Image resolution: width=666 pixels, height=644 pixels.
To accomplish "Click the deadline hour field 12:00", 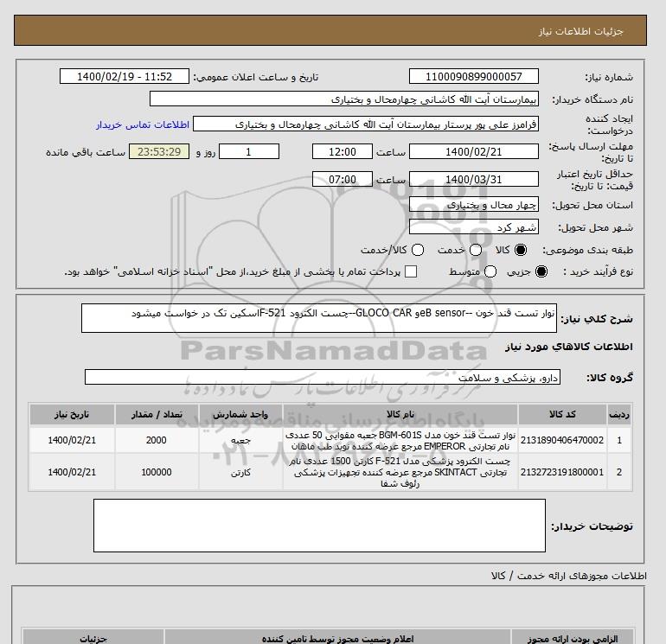I will [343, 152].
